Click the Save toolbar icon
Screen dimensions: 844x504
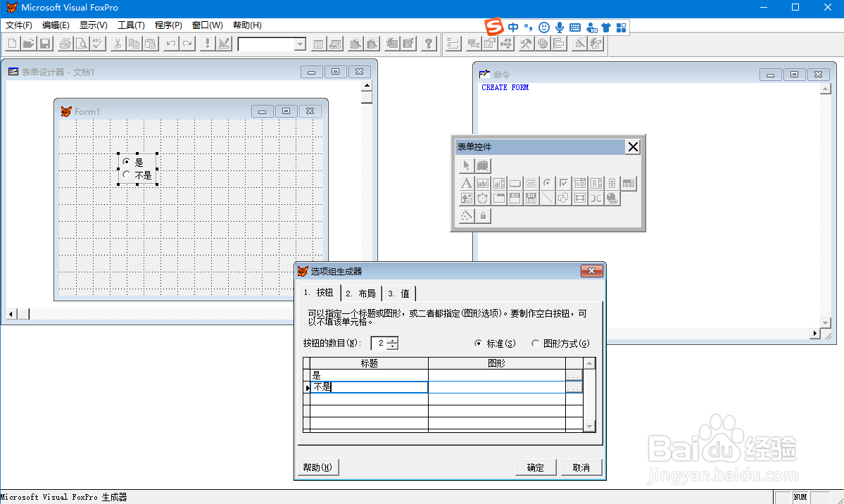[x=45, y=44]
